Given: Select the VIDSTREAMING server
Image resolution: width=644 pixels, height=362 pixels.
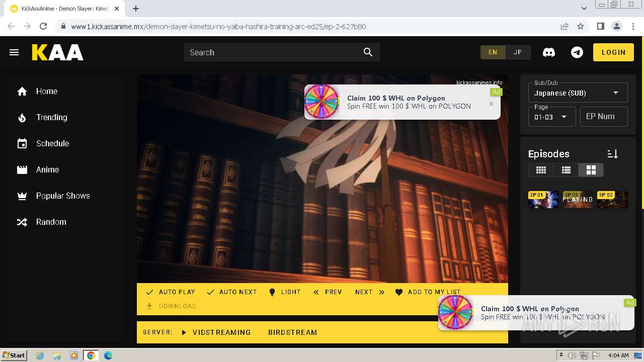Looking at the screenshot, I should coord(216,332).
